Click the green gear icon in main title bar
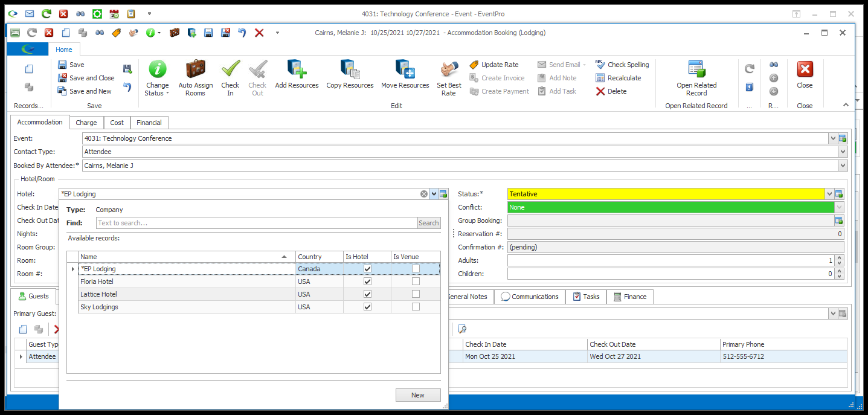Image resolution: width=868 pixels, height=415 pixels. click(97, 13)
